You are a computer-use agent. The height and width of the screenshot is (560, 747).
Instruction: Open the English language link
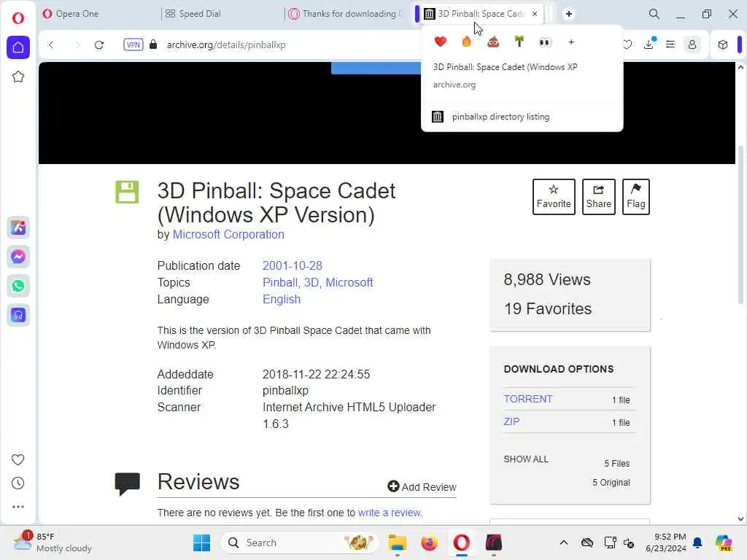(x=282, y=299)
